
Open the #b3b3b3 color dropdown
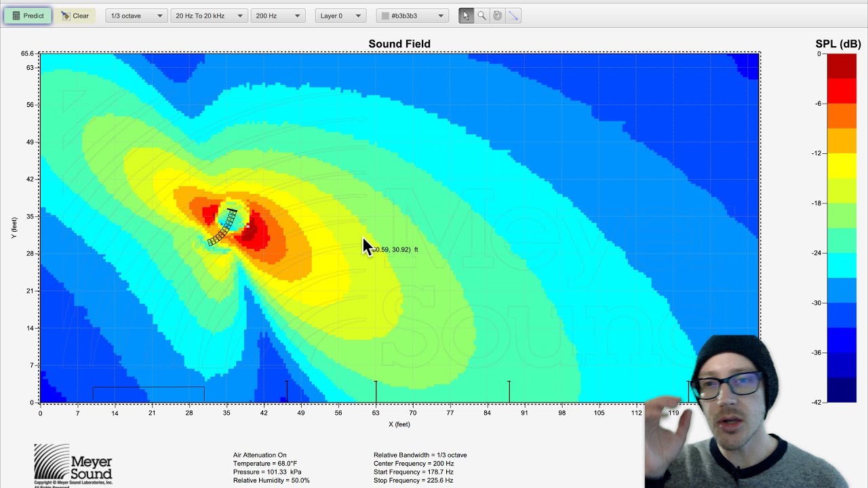coord(412,16)
